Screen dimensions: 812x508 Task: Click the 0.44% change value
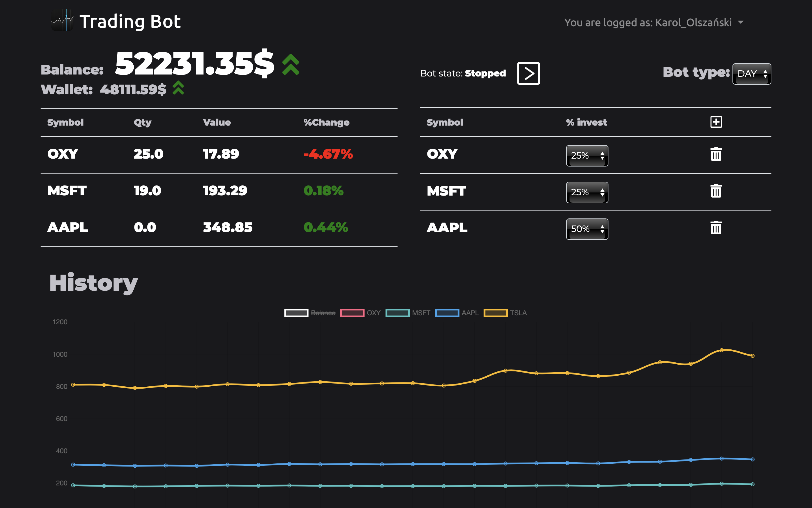click(326, 227)
